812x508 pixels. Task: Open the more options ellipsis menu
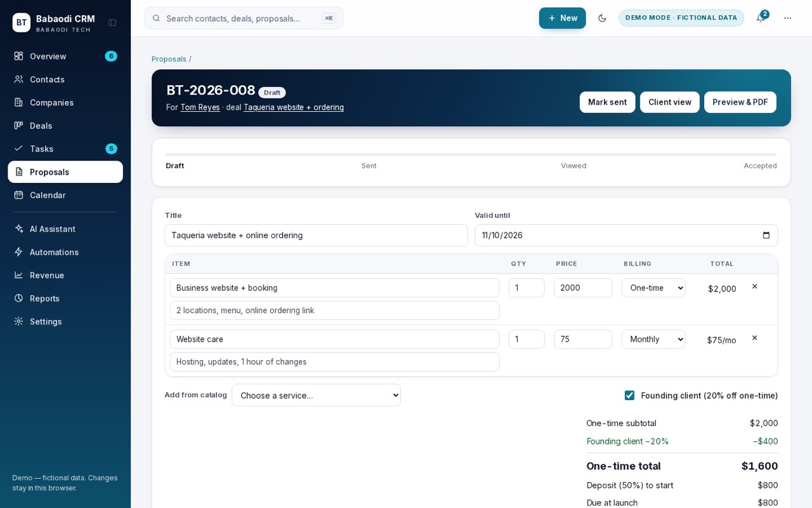[787, 18]
